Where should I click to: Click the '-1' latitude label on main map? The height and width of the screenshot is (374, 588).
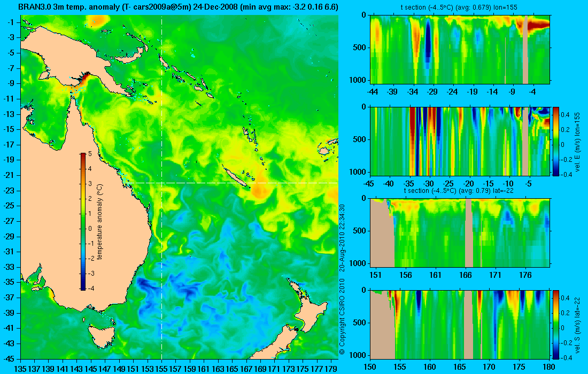(x=10, y=22)
